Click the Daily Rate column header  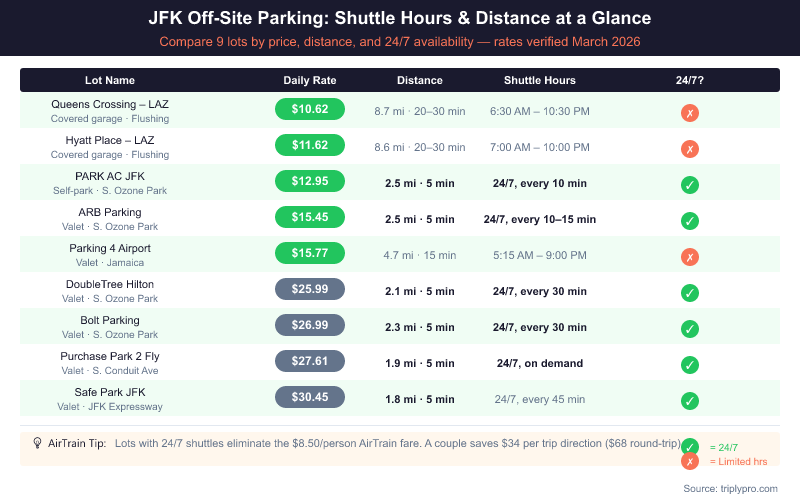coord(310,80)
